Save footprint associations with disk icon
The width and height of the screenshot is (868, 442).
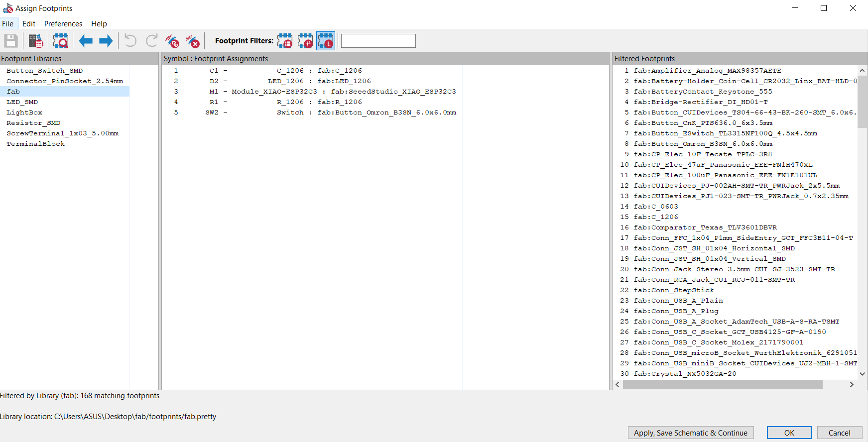(11, 41)
